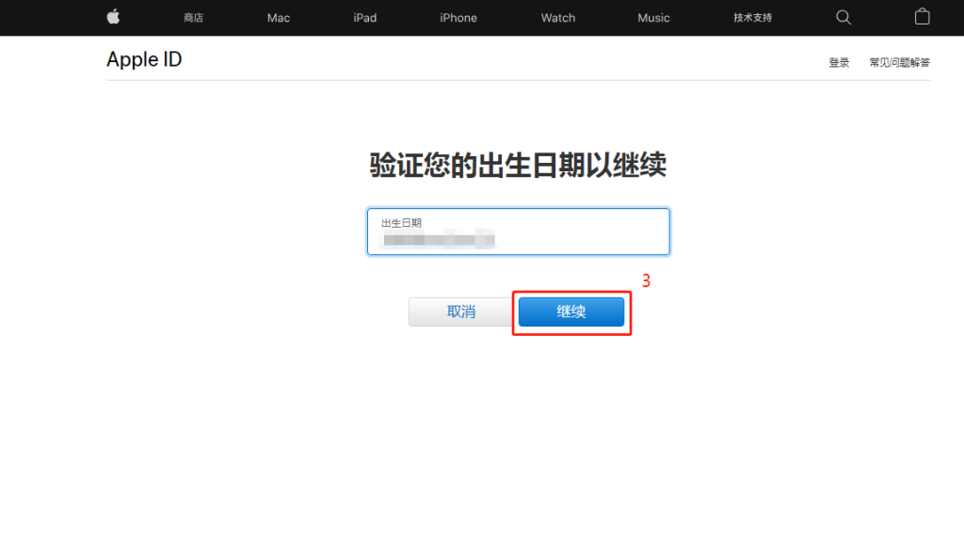Click the 取消 cancel button
This screenshot has height=560, width=964.
coord(460,312)
